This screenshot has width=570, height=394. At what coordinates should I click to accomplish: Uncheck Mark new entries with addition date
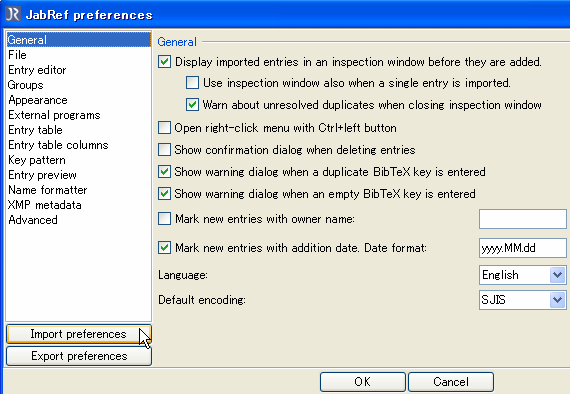click(164, 248)
